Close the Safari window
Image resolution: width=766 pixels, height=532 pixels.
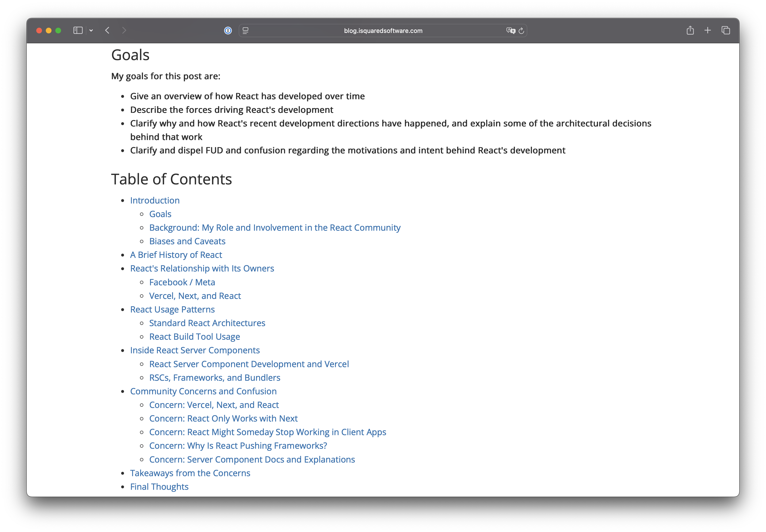pos(39,31)
